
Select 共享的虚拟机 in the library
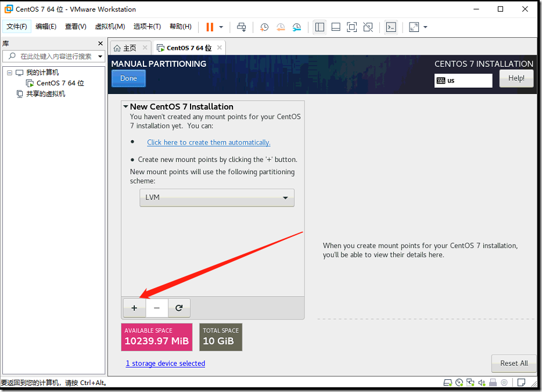coord(46,94)
